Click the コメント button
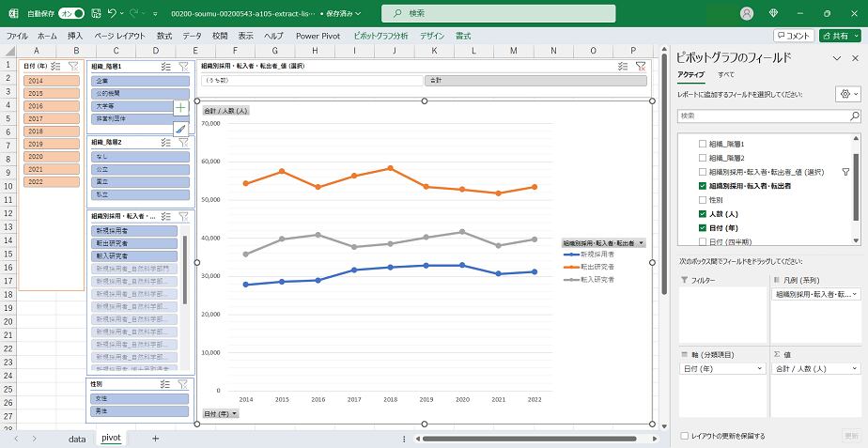This screenshot has width=868, height=448. (x=794, y=35)
